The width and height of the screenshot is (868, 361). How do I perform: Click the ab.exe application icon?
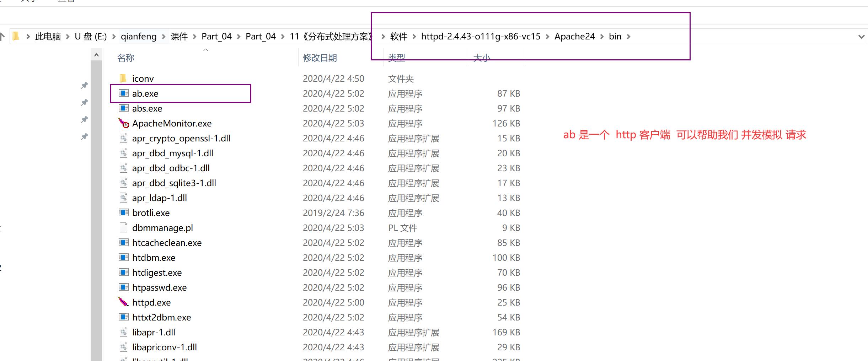(123, 93)
